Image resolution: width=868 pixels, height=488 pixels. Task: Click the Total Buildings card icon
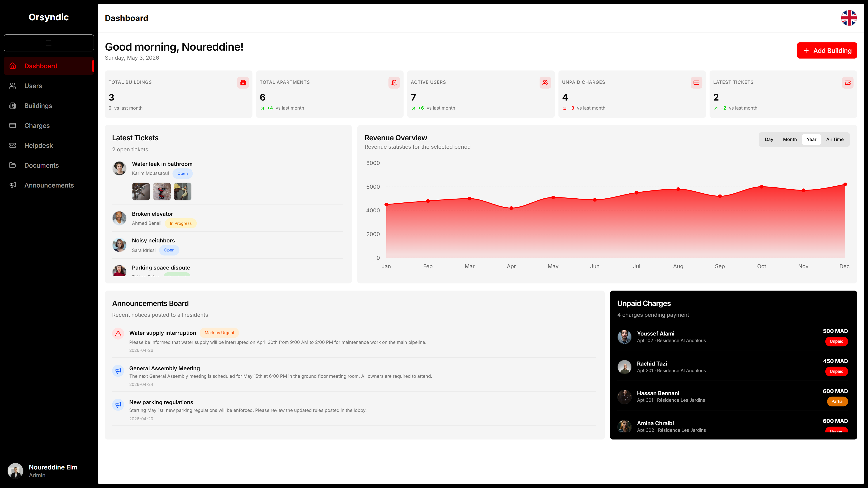(243, 82)
